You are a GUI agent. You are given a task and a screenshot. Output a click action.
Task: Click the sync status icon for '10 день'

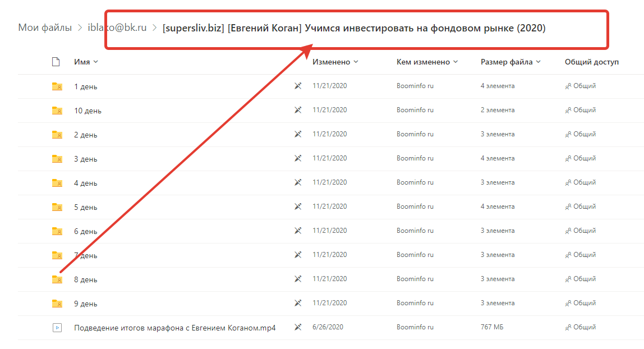pyautogui.click(x=298, y=110)
